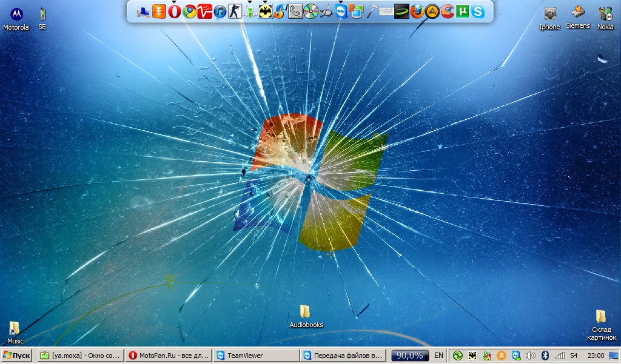The width and height of the screenshot is (621, 364).
Task: Open the spaceship-shaped dock icon
Action: tap(326, 12)
